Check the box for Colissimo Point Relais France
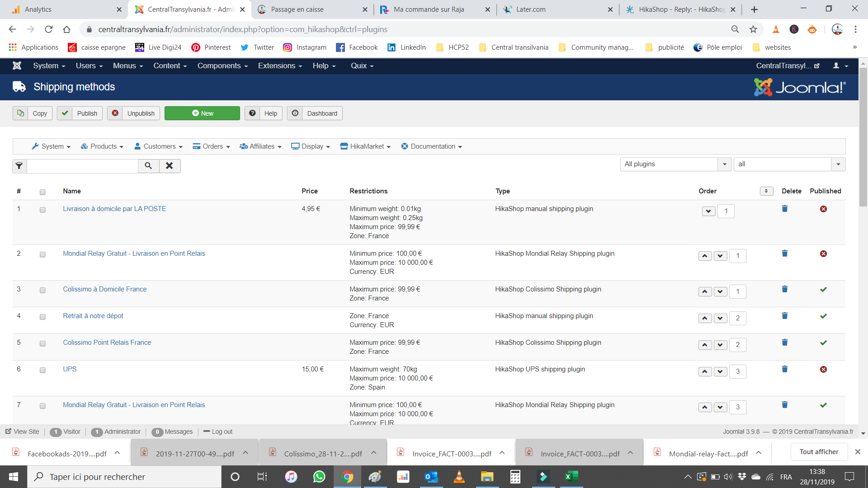The height and width of the screenshot is (488, 868). 42,343
